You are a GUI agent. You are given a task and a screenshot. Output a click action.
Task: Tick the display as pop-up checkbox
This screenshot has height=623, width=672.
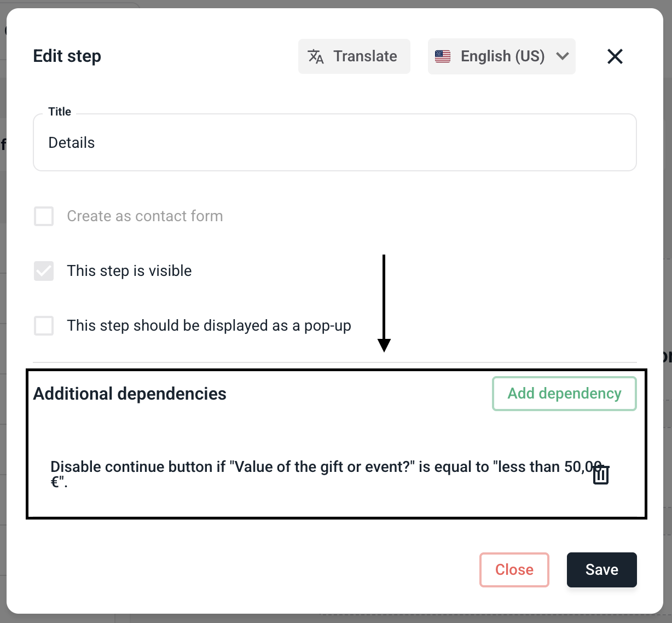44,326
